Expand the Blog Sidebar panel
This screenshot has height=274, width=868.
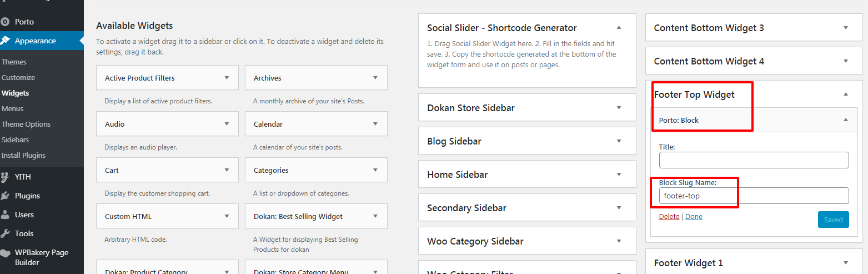(x=619, y=141)
